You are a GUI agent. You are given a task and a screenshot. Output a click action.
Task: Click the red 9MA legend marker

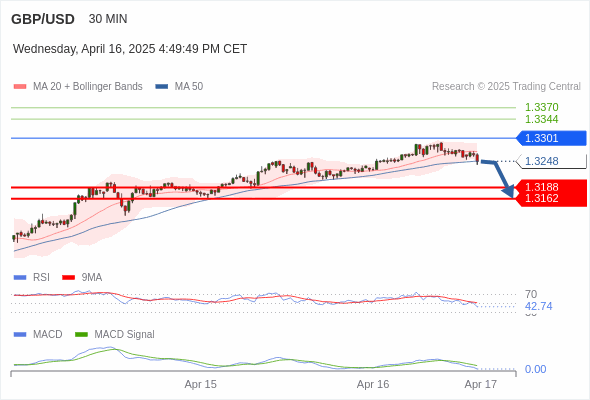[68, 278]
